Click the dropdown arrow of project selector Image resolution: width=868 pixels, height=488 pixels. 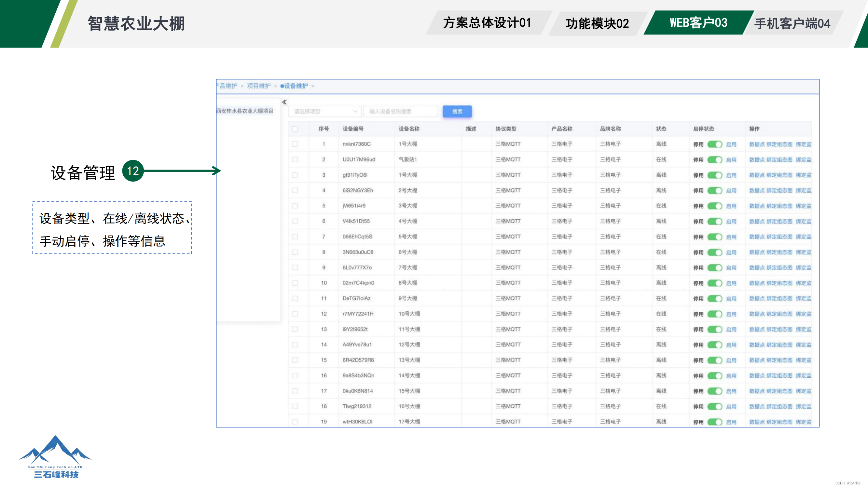click(355, 112)
